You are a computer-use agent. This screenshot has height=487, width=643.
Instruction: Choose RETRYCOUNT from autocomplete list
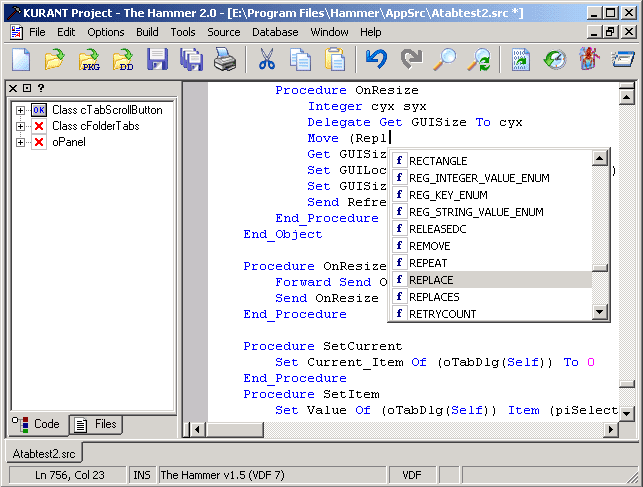pyautogui.click(x=491, y=314)
